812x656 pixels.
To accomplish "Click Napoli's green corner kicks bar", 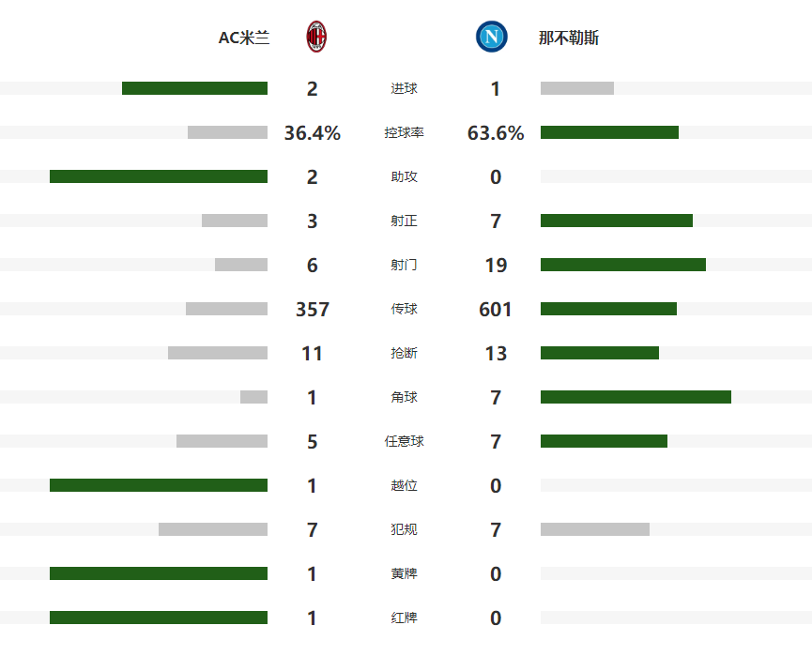I will (636, 397).
